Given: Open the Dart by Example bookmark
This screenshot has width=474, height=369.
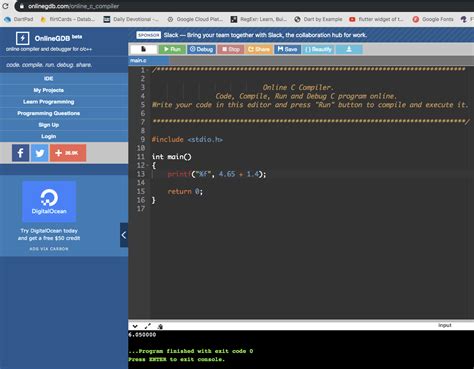Looking at the screenshot, I should click(319, 19).
